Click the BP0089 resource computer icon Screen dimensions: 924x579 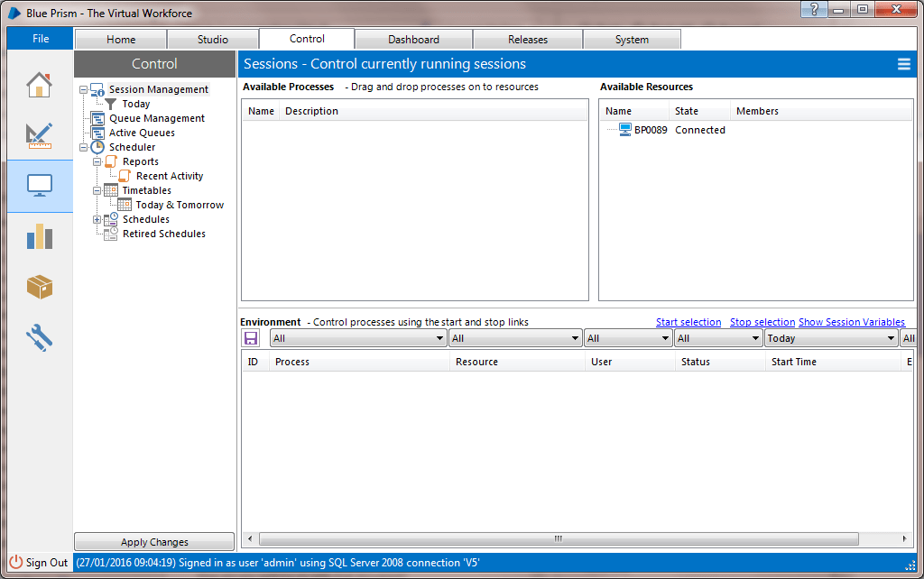625,130
